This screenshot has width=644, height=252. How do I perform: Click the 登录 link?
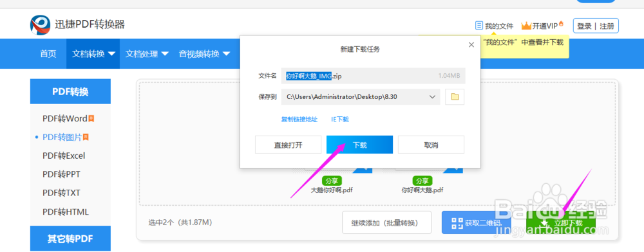coord(585,26)
